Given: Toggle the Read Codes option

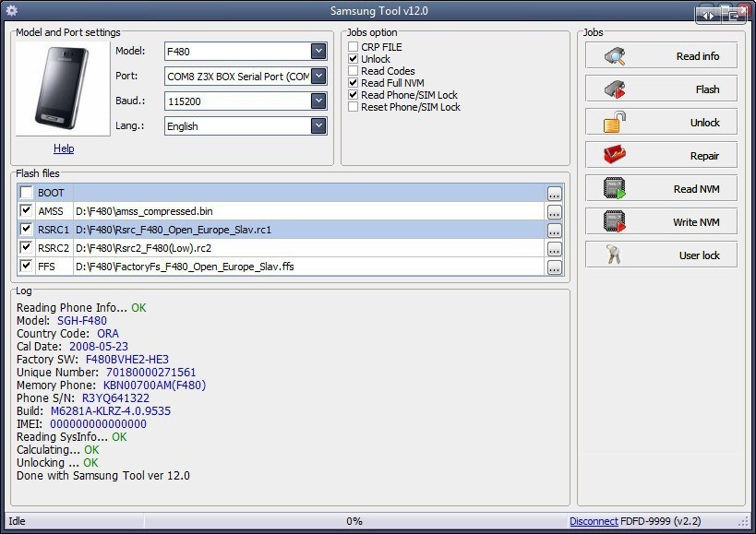Looking at the screenshot, I should (354, 71).
